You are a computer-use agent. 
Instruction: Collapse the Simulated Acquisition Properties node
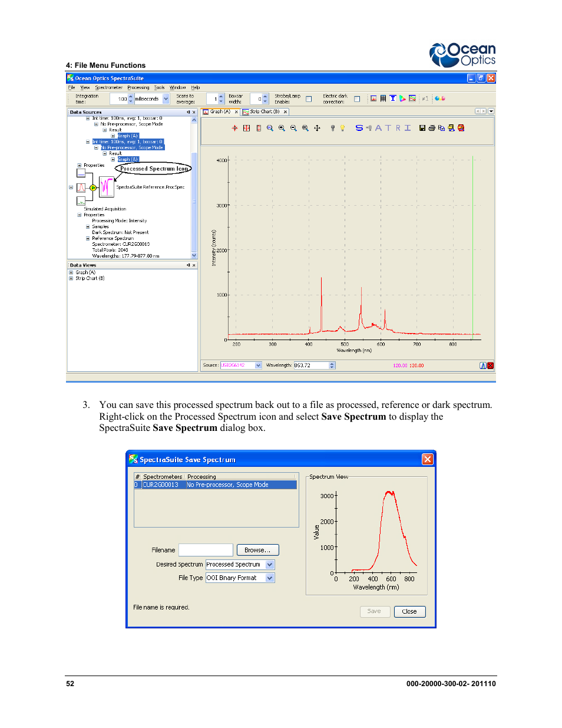[80, 215]
